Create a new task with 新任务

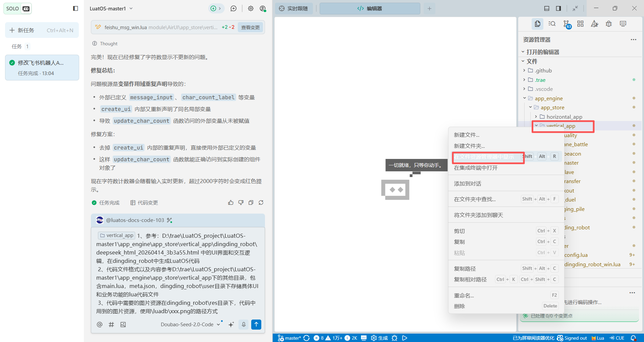coord(42,30)
